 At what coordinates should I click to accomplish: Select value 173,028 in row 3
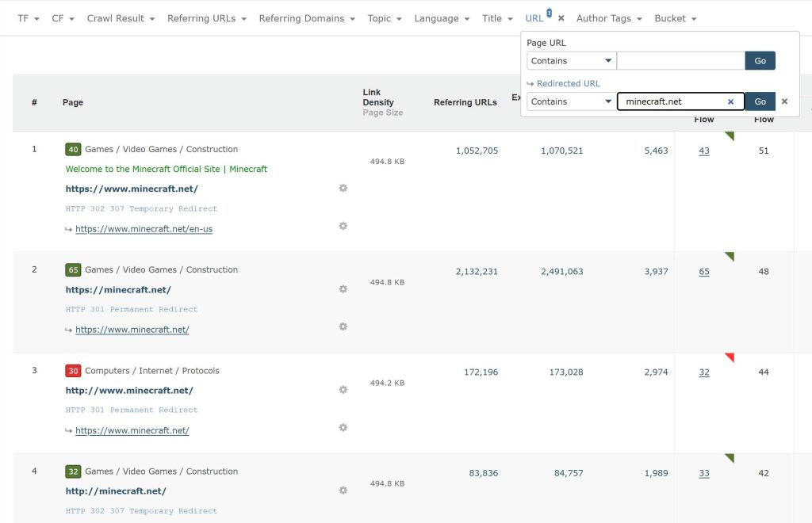pyautogui.click(x=566, y=372)
